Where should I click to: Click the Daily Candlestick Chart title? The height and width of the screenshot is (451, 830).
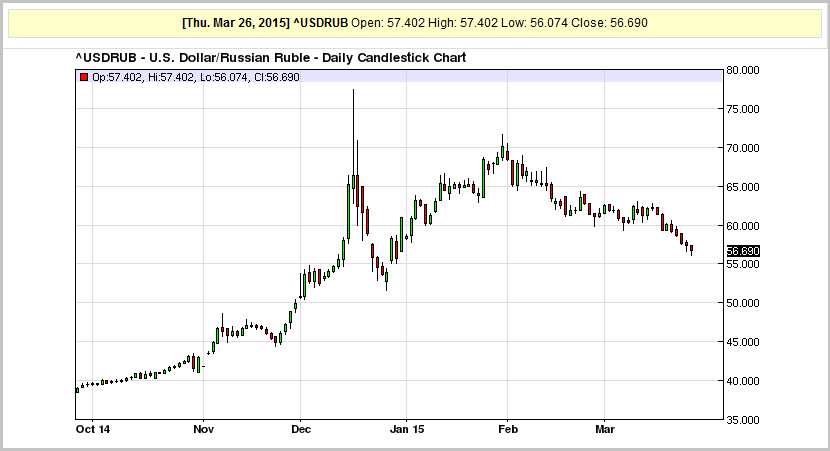pos(271,58)
